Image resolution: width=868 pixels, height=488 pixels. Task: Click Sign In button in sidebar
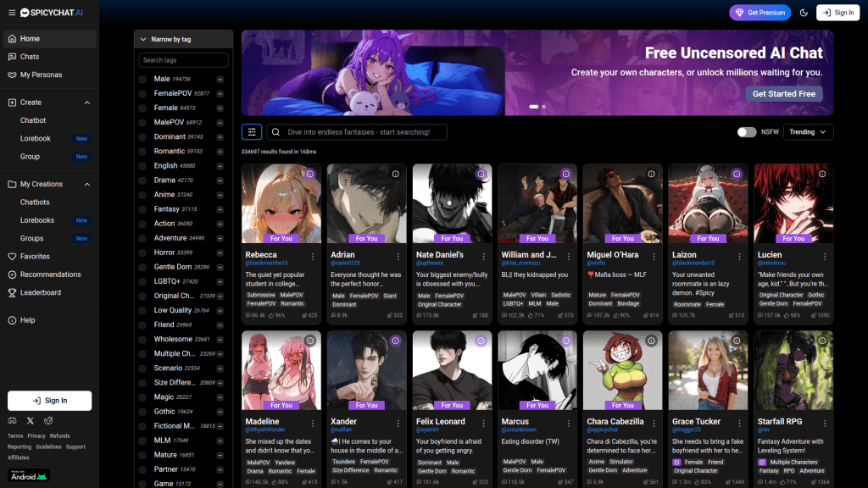pos(50,401)
